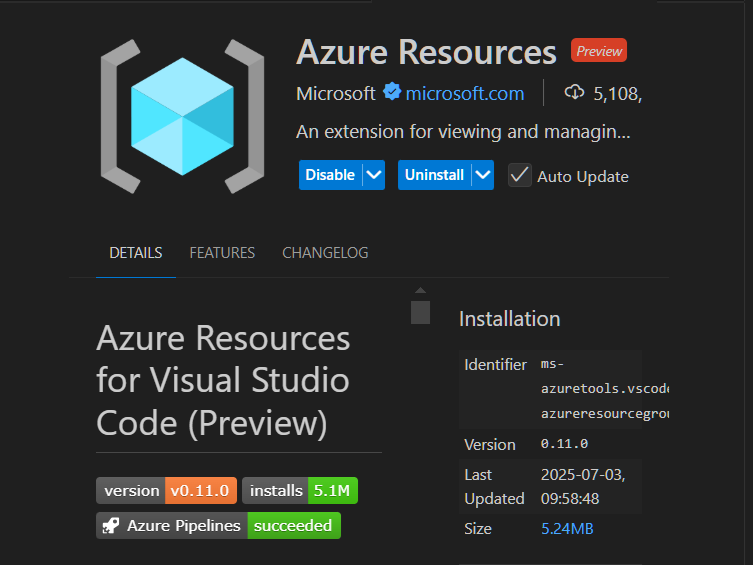Click the installs 5.1M badge
The width and height of the screenshot is (753, 565).
click(x=300, y=491)
